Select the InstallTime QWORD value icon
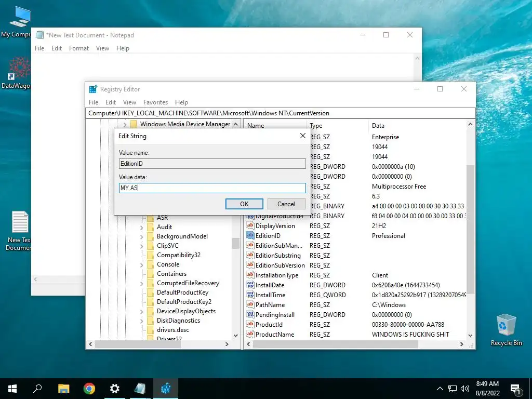Viewport: 532px width, 399px height. (250, 295)
